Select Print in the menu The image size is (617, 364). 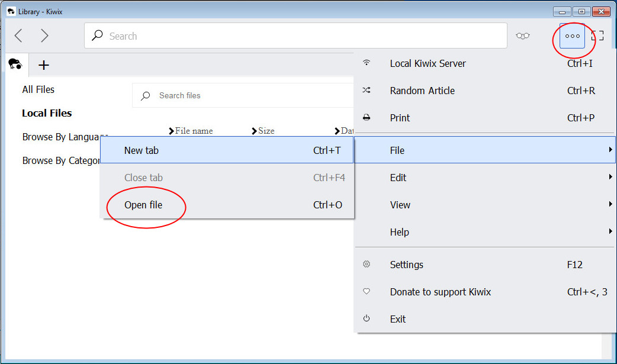485,118
